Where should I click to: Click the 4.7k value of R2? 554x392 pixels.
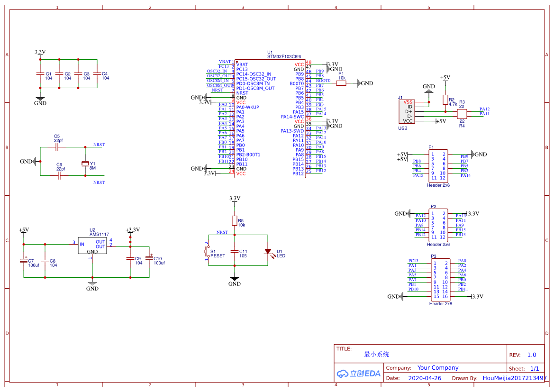click(x=453, y=104)
